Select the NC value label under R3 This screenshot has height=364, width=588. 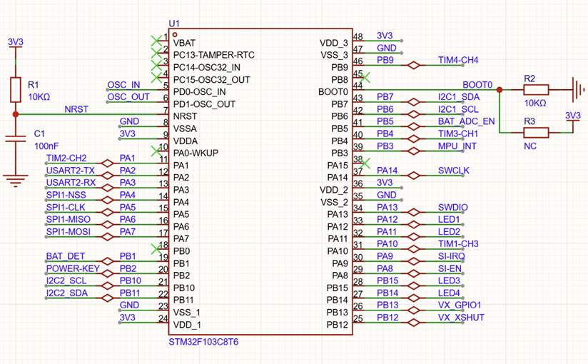tap(530, 146)
